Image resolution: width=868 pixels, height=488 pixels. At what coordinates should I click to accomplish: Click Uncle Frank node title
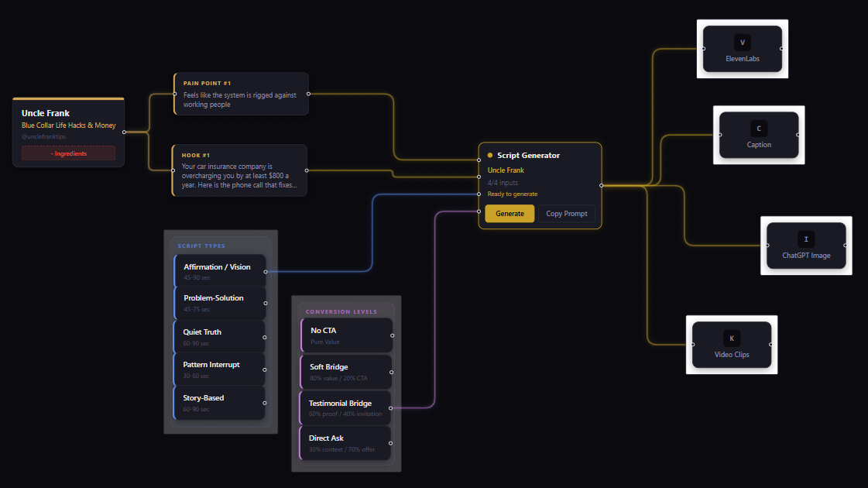(46, 113)
